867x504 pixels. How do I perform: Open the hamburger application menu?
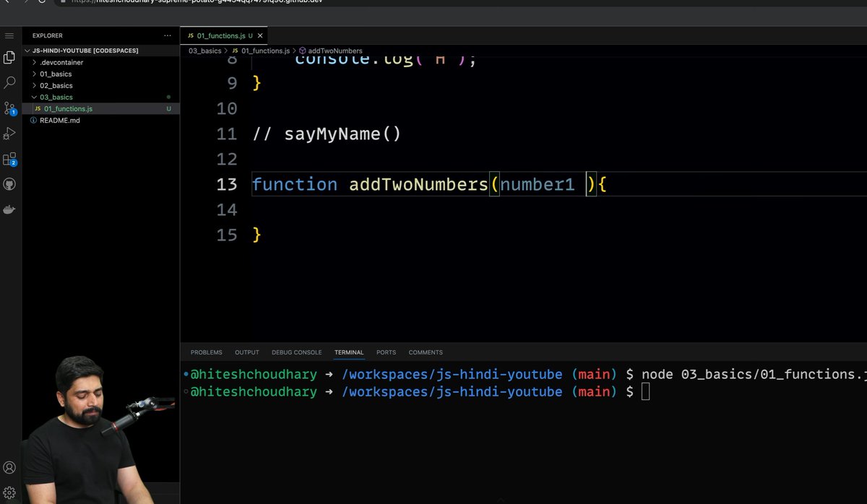pos(9,35)
